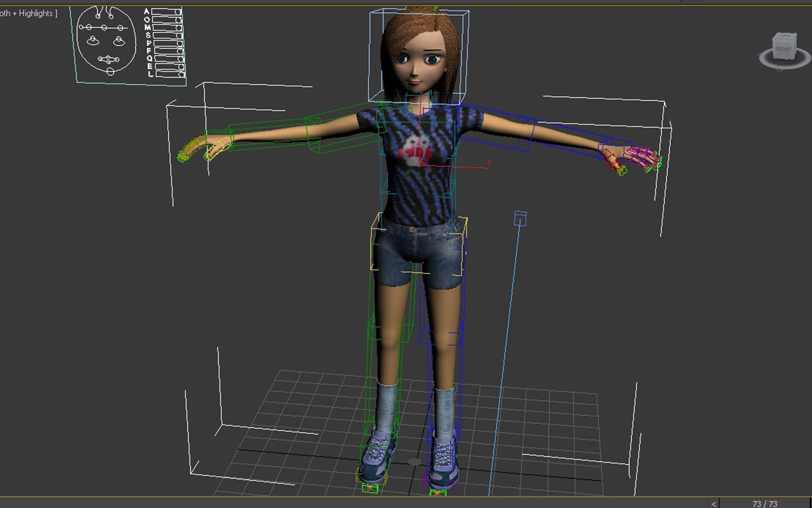Click the L phoneme slider knob
The width and height of the screenshot is (812, 508).
[182, 74]
